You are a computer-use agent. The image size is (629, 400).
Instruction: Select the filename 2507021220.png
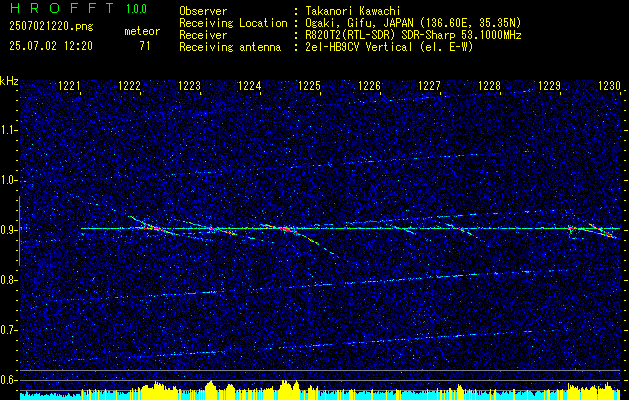pos(51,26)
